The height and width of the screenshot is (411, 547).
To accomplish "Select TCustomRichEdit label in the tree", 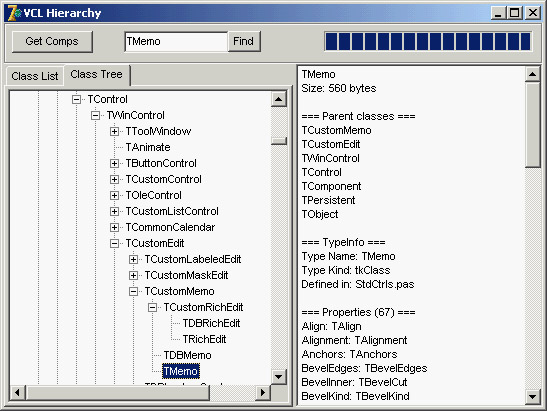I will [x=203, y=308].
